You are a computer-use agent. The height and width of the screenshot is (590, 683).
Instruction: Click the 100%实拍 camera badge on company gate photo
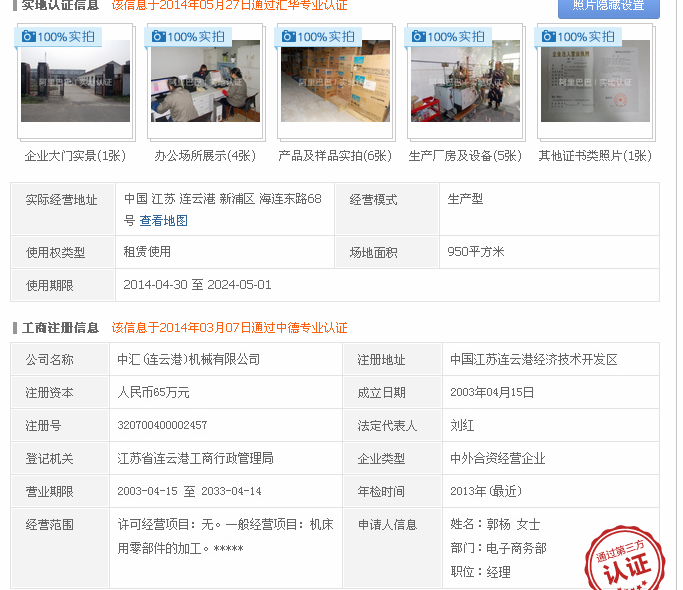point(59,37)
